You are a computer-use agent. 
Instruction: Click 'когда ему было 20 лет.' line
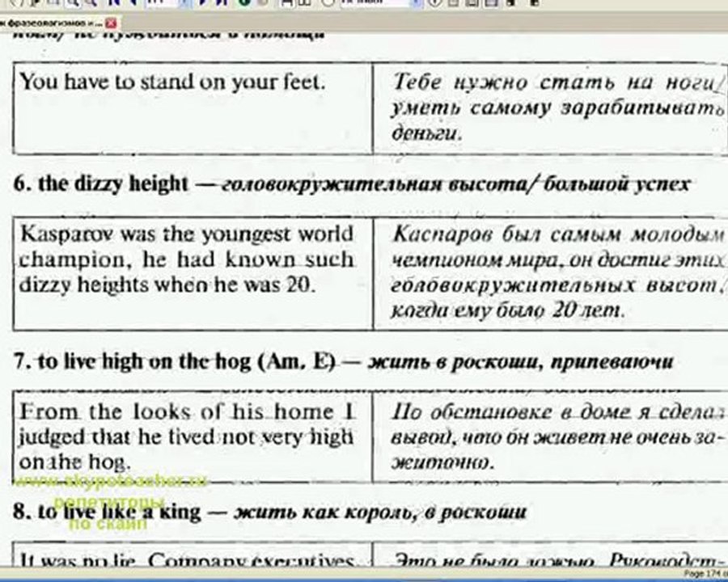point(507,310)
